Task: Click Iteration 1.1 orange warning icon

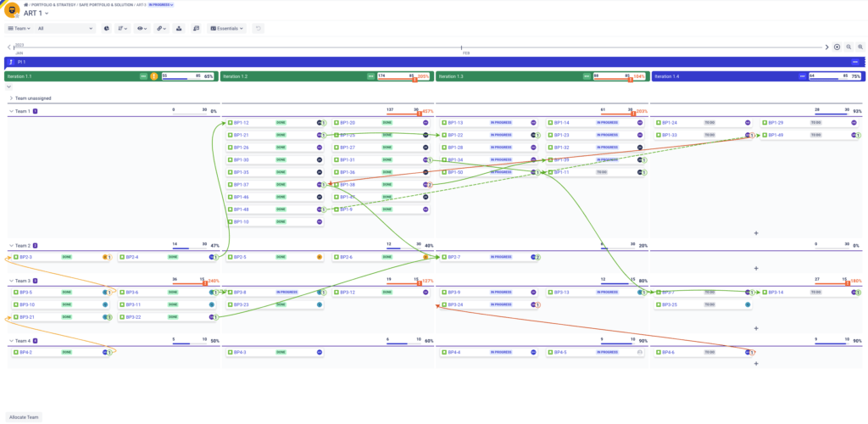Action: pyautogui.click(x=154, y=76)
